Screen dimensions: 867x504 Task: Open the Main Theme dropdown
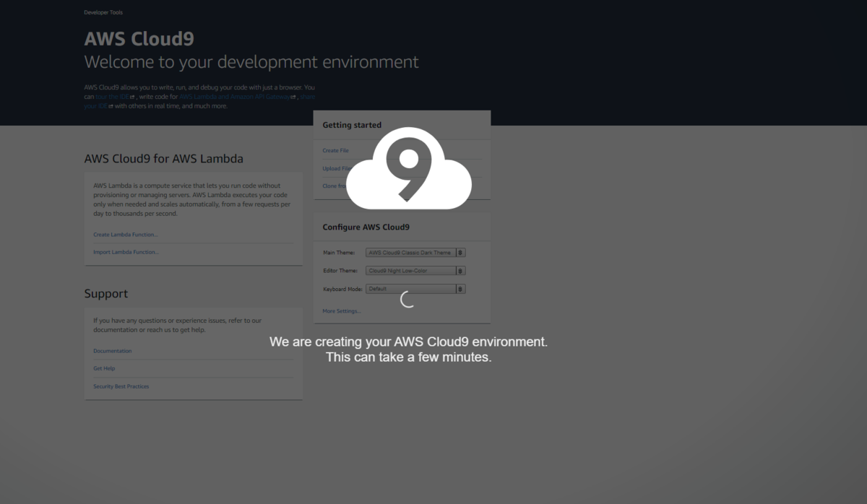(x=415, y=253)
